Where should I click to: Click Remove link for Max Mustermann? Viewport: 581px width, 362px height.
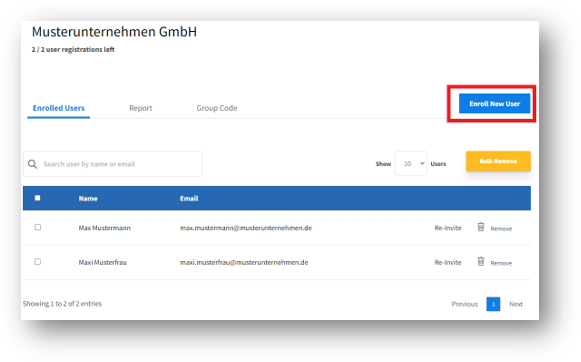pyautogui.click(x=501, y=229)
